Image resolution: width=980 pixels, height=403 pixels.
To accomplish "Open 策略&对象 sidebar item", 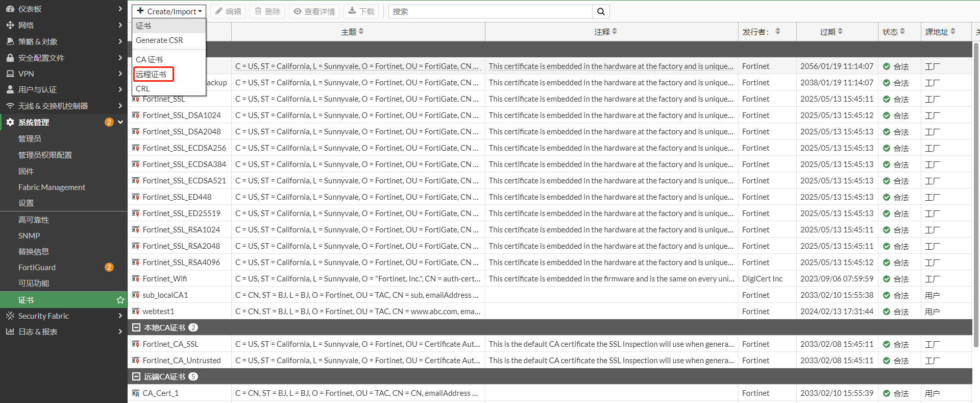I will pyautogui.click(x=63, y=41).
